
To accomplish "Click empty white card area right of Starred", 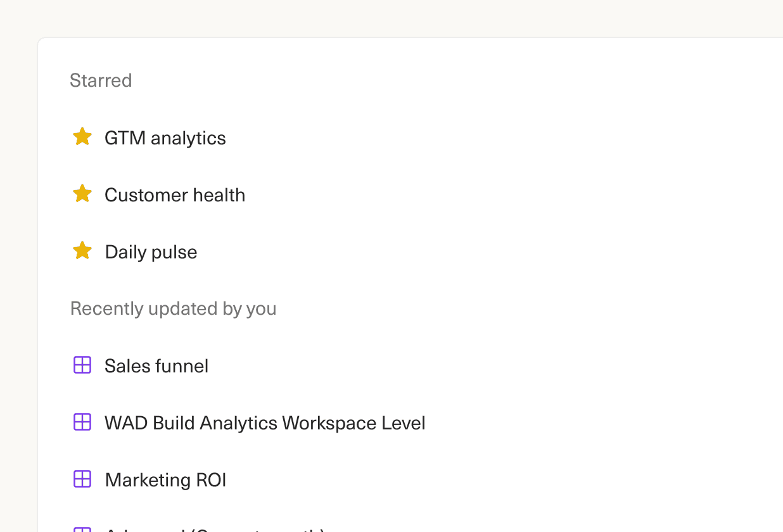I will (443, 80).
